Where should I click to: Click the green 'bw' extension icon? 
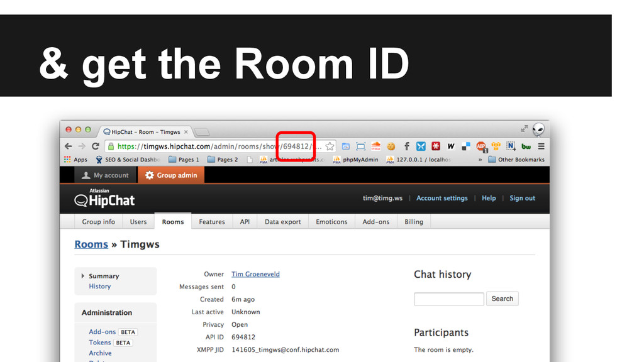526,146
